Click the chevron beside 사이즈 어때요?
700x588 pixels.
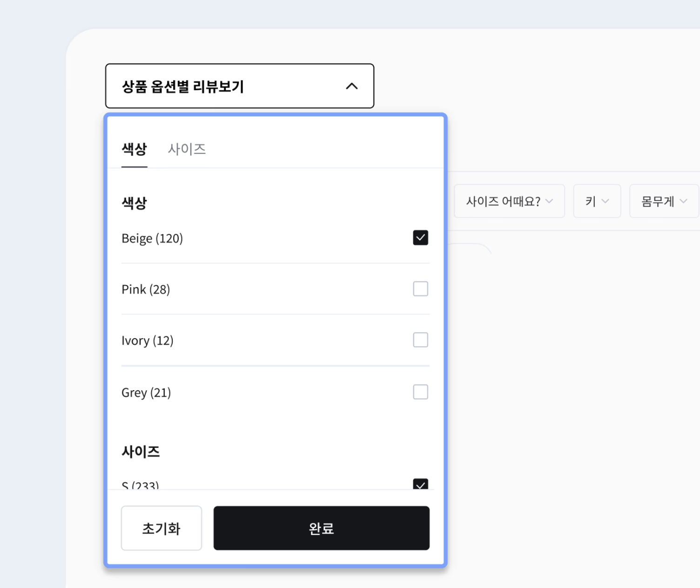(x=549, y=201)
